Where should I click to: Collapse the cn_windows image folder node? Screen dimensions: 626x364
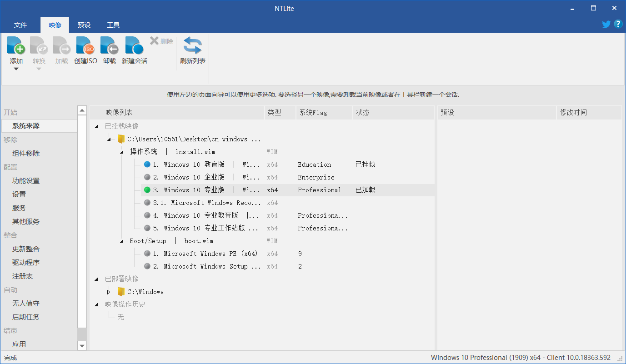(109, 139)
